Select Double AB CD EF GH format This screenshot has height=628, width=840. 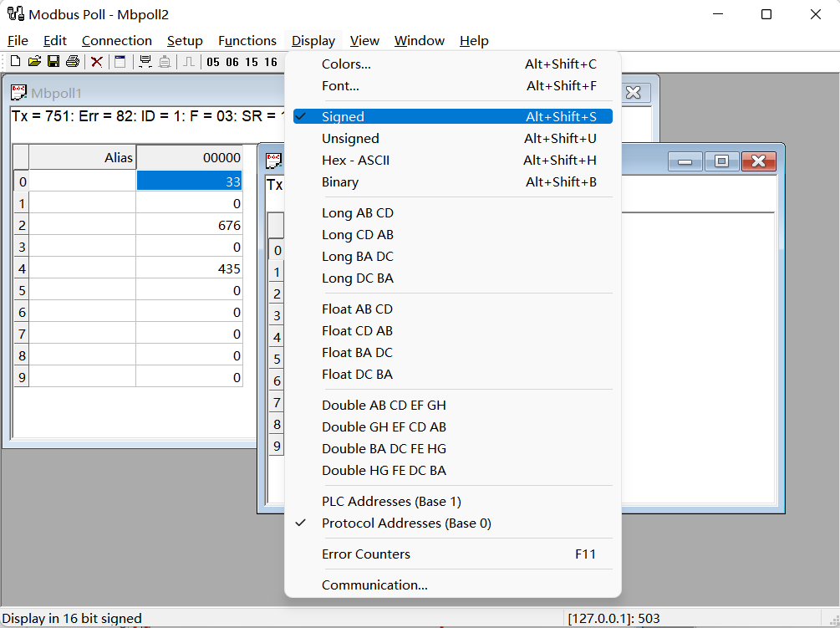(x=453, y=405)
